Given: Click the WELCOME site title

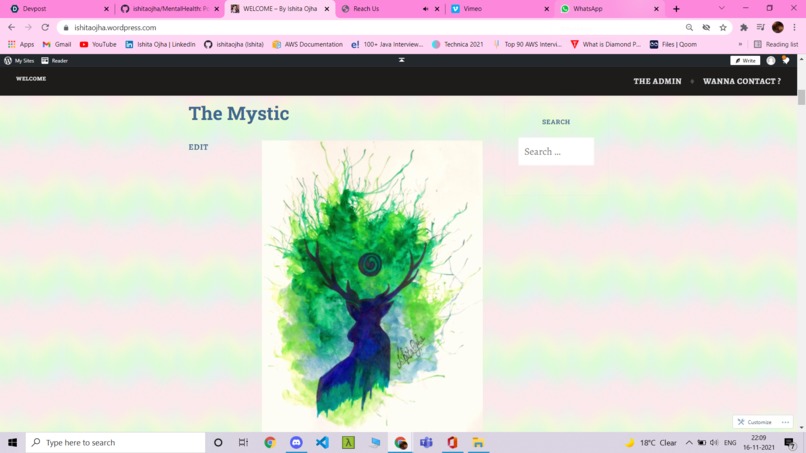Looking at the screenshot, I should pyautogui.click(x=31, y=79).
